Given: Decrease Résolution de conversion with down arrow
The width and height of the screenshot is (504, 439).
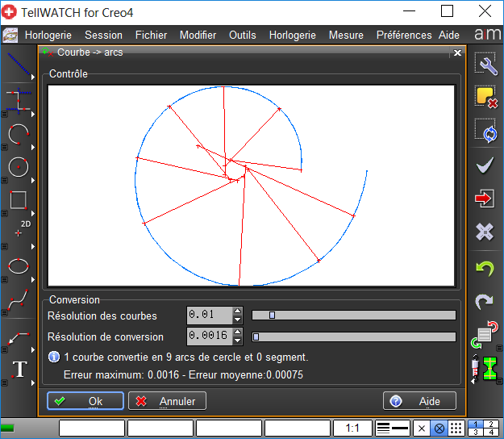Looking at the screenshot, I should click(x=237, y=341).
